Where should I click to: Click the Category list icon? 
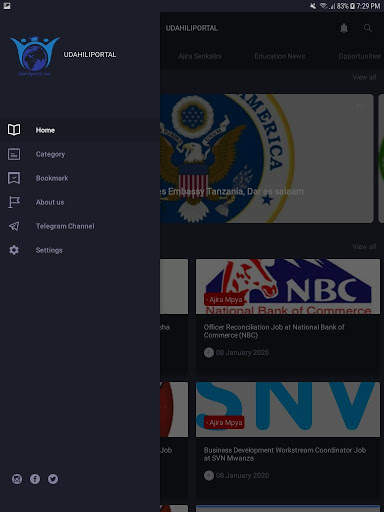pyautogui.click(x=14, y=154)
